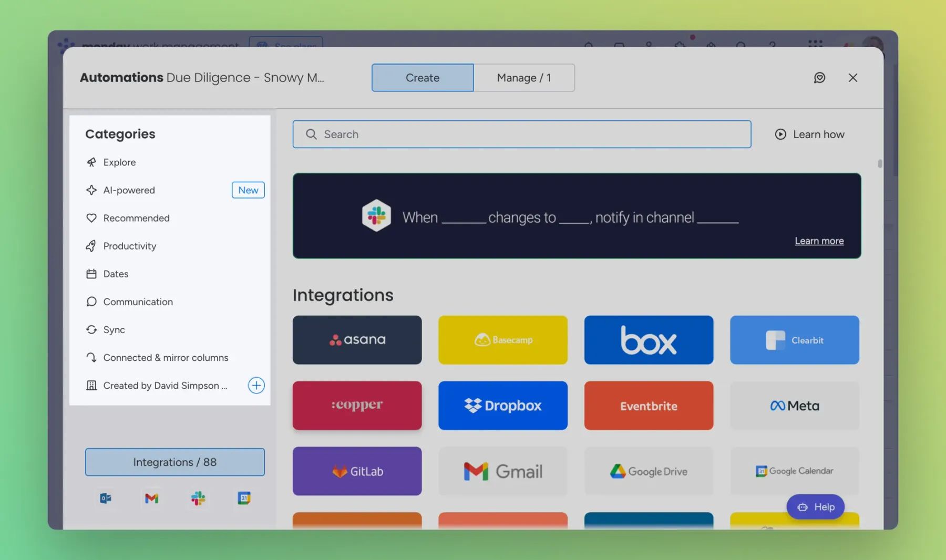Click the Learn how play icon
The image size is (946, 560).
point(780,134)
